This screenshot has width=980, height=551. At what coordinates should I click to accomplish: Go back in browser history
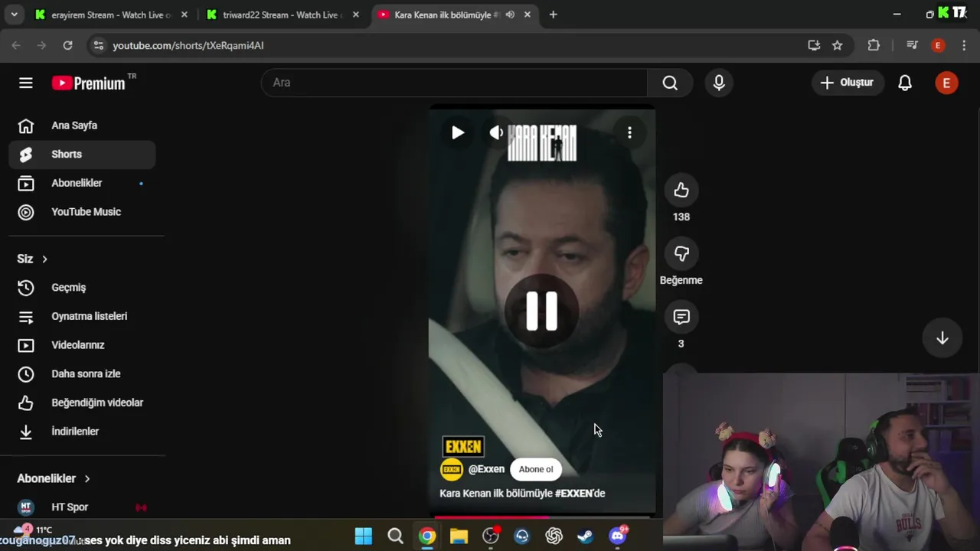pyautogui.click(x=17, y=45)
